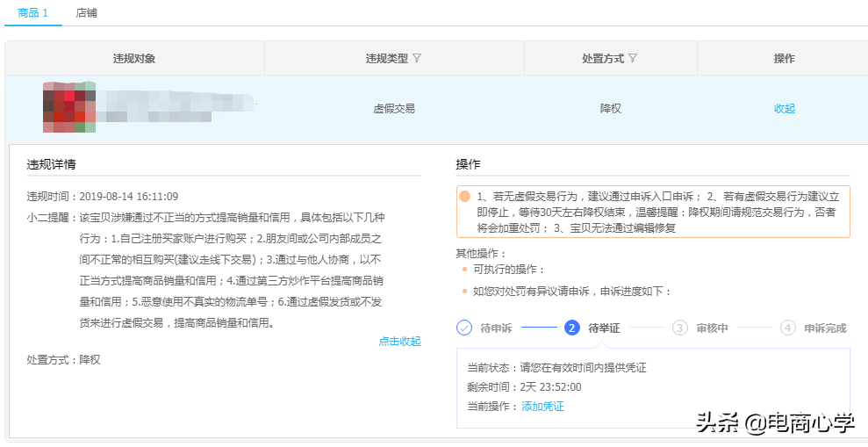The image size is (868, 447).
Task: Collapse the row via 收起 link
Action: pos(785,109)
